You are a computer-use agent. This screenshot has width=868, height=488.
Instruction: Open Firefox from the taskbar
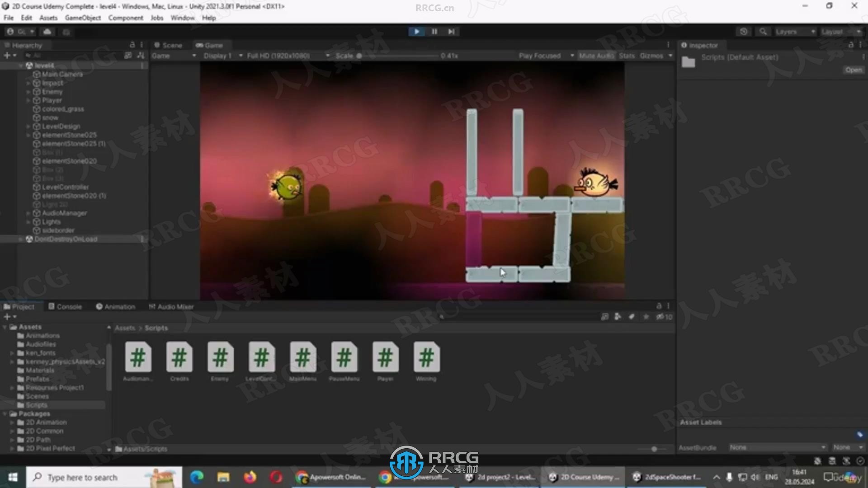pyautogui.click(x=250, y=477)
